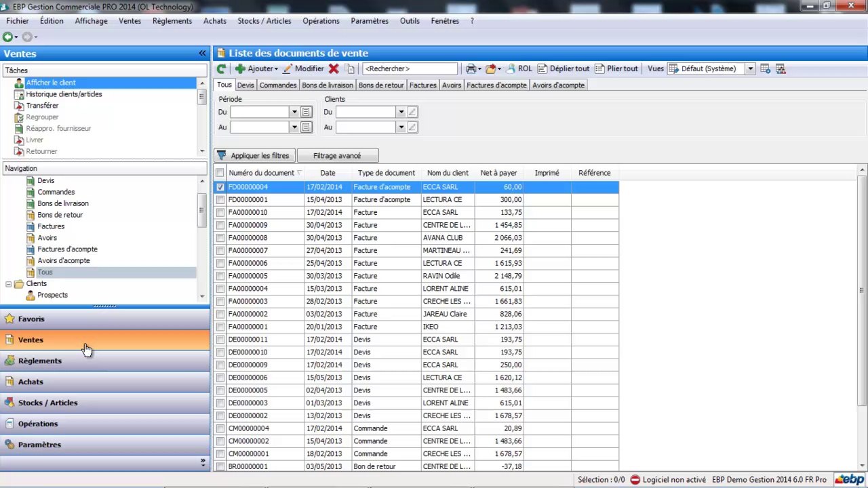Toggle the select-all header checkbox

click(x=220, y=173)
